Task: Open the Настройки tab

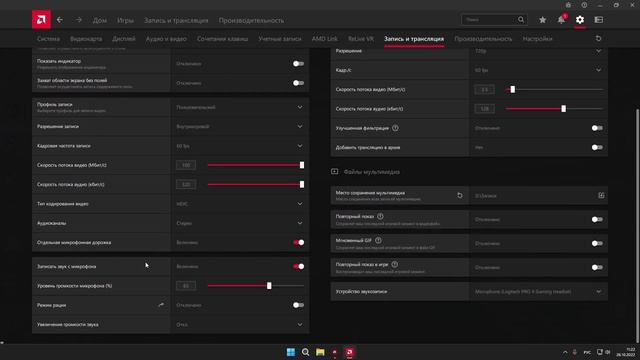Action: click(x=537, y=39)
